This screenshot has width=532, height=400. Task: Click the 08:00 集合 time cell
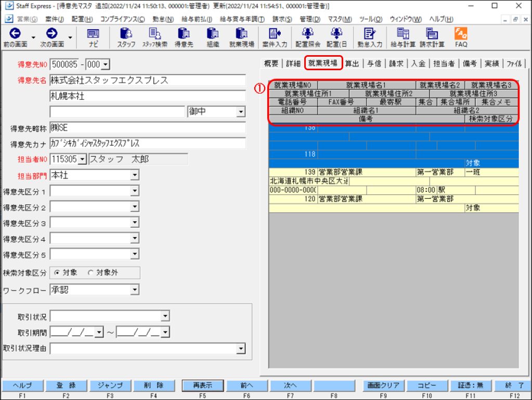tap(426, 190)
